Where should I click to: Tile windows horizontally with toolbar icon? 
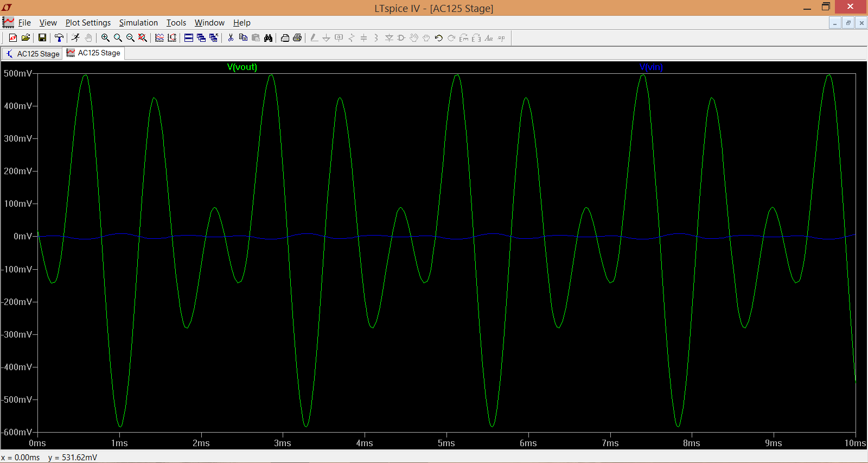189,37
